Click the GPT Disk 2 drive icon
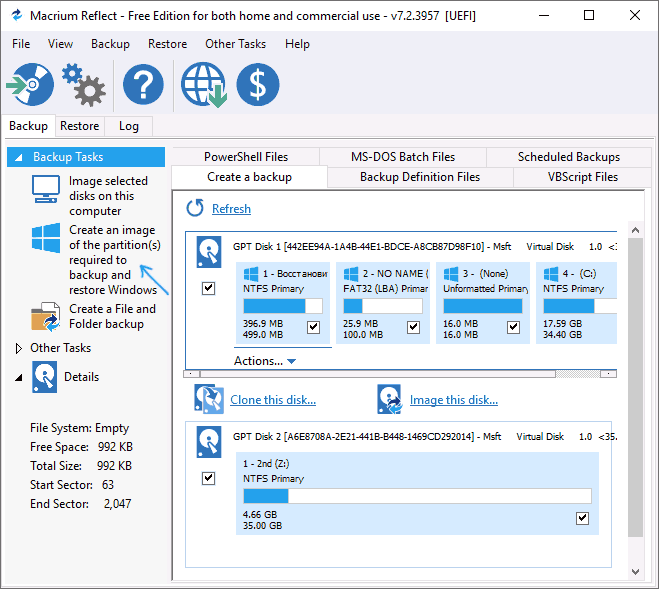 (209, 442)
